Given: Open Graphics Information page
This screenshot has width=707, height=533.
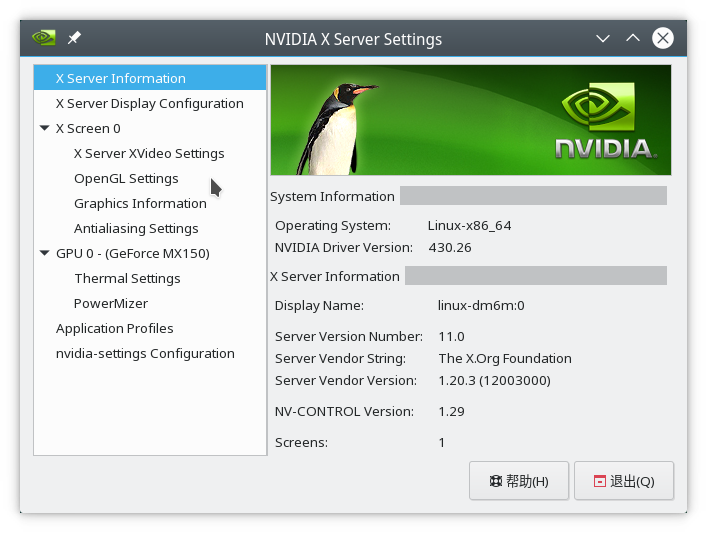Looking at the screenshot, I should click(140, 203).
